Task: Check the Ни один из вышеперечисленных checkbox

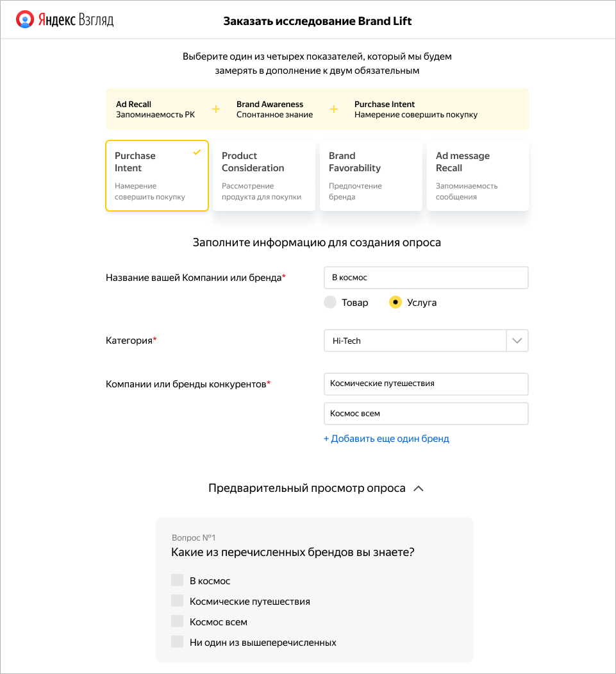Action: coord(176,641)
